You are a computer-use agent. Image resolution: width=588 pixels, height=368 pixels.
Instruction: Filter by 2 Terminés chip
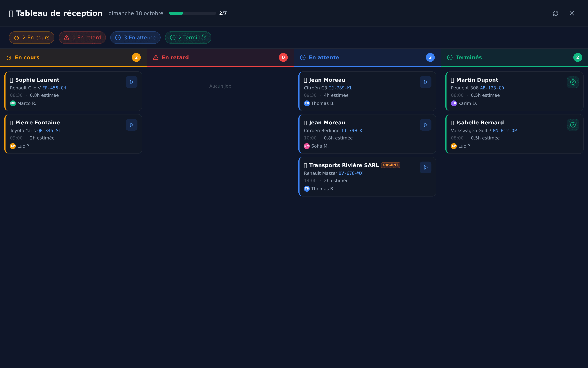[188, 38]
